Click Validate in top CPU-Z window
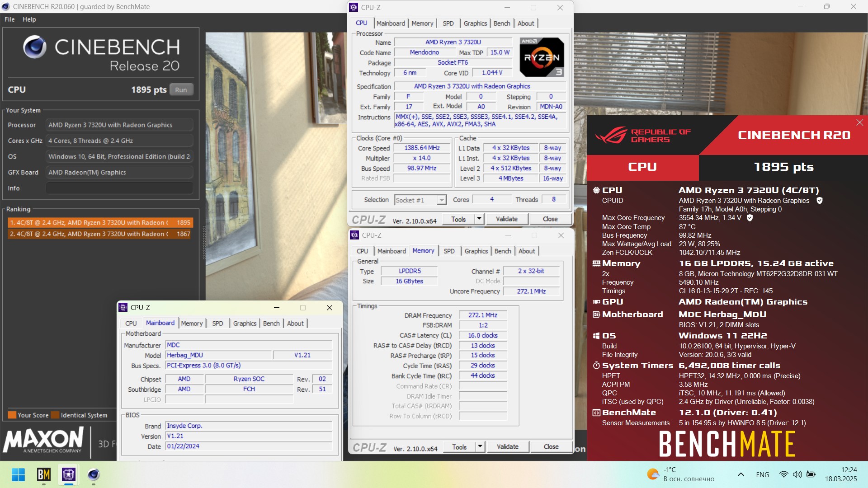The image size is (868, 488). [x=506, y=219]
